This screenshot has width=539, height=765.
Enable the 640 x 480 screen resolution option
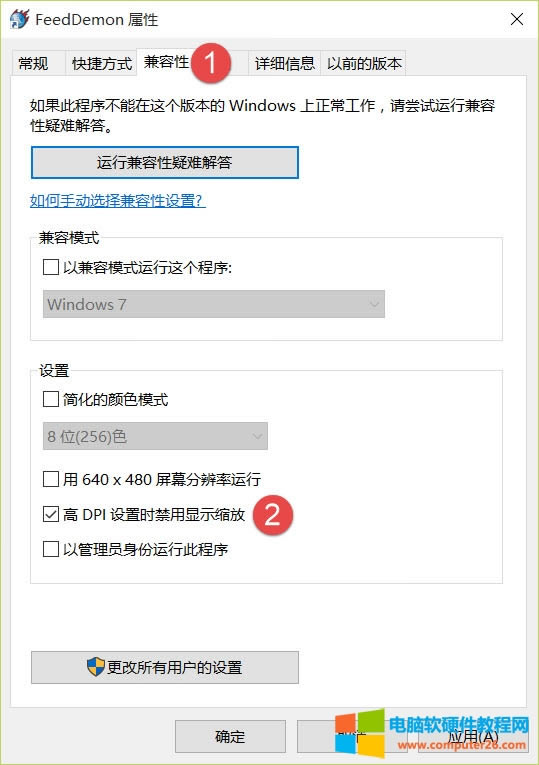pyautogui.click(x=51, y=479)
